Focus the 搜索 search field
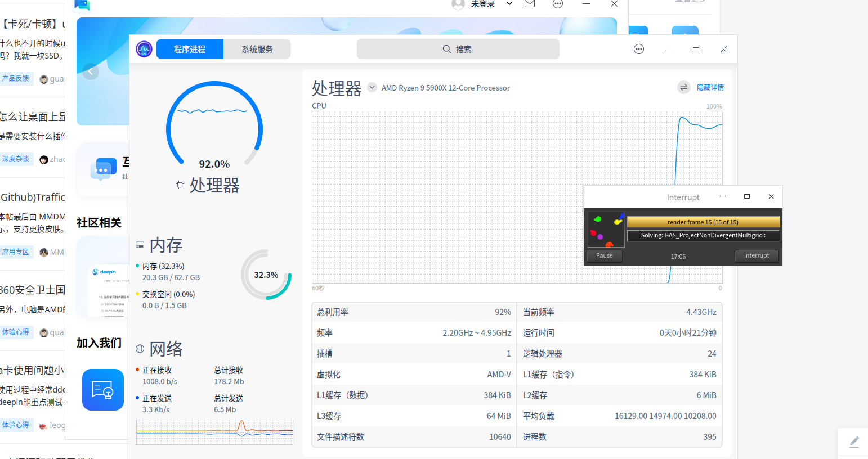Viewport: 868px width, 459px height. (x=458, y=49)
